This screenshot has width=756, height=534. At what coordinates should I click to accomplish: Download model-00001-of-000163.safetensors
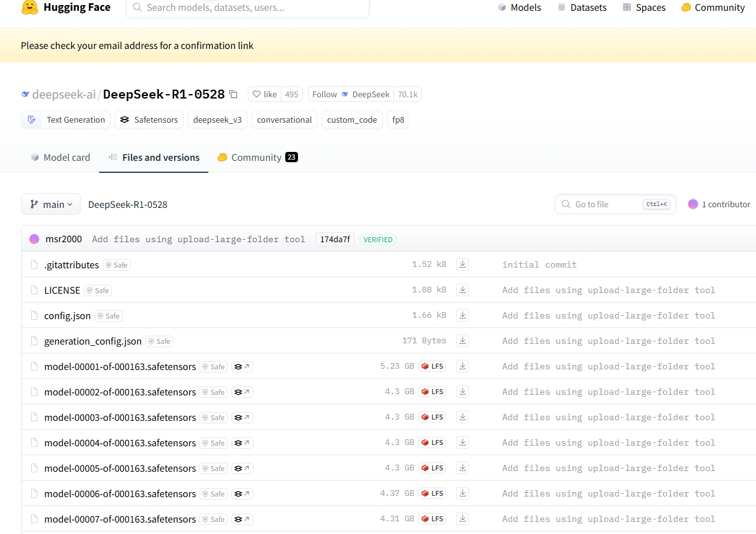point(462,366)
